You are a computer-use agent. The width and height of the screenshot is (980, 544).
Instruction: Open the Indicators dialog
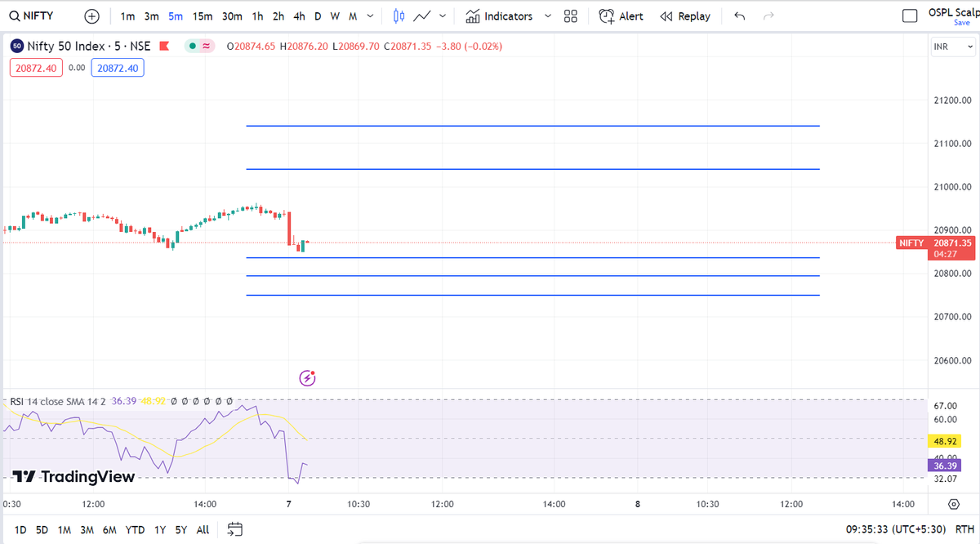click(499, 16)
